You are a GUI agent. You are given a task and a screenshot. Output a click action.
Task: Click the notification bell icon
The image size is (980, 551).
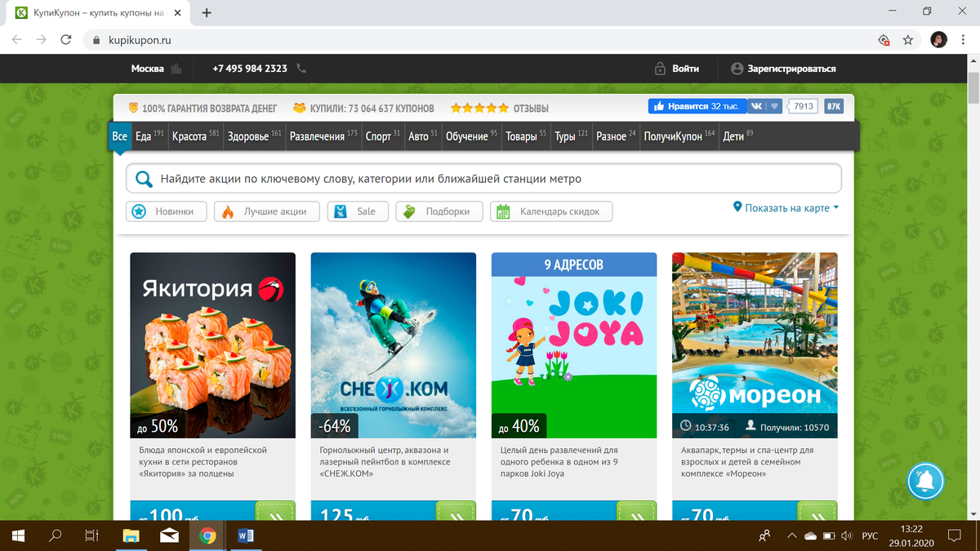click(926, 479)
